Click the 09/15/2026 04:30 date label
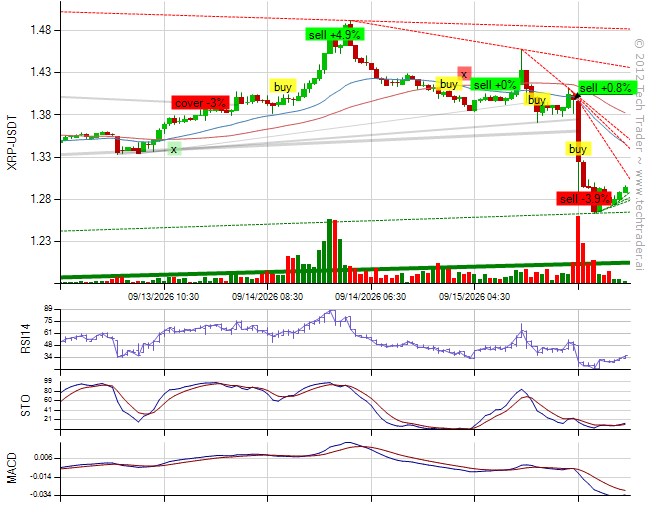The image size is (657, 514). pyautogui.click(x=474, y=297)
